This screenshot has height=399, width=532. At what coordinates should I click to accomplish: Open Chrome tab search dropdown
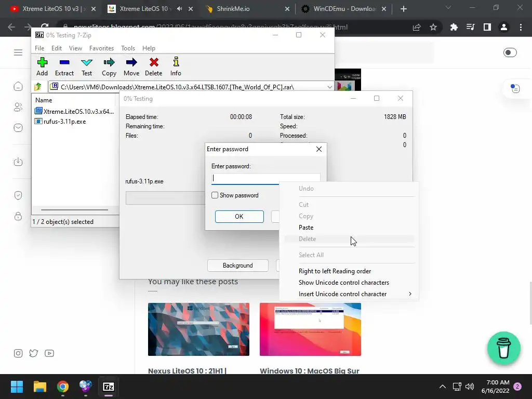pos(448,7)
